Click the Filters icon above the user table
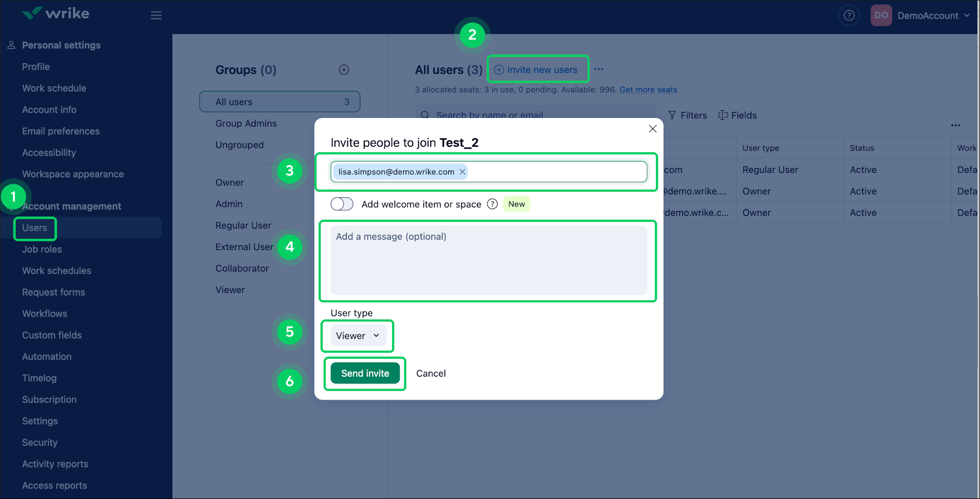 (x=673, y=115)
